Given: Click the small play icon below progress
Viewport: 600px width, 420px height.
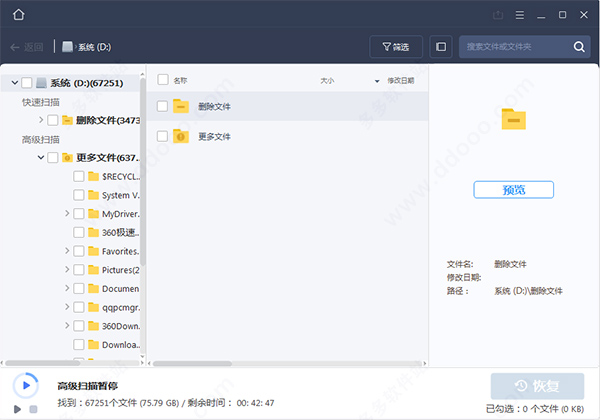Looking at the screenshot, I should 17,409.
